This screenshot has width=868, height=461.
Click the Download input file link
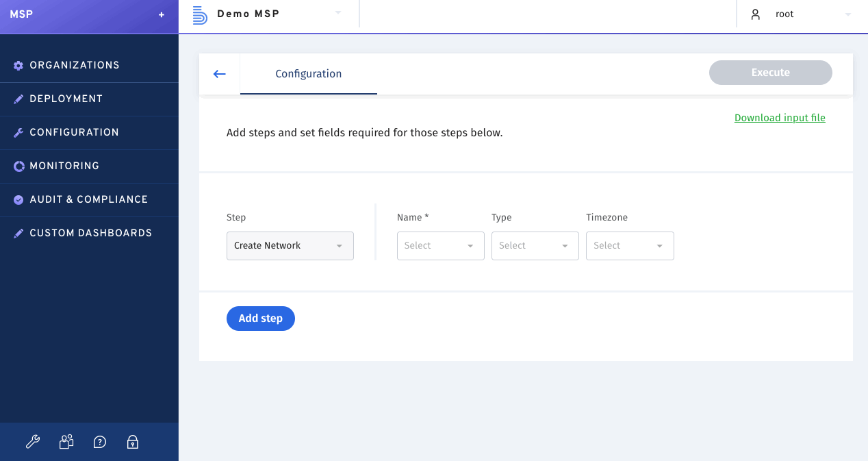(780, 118)
